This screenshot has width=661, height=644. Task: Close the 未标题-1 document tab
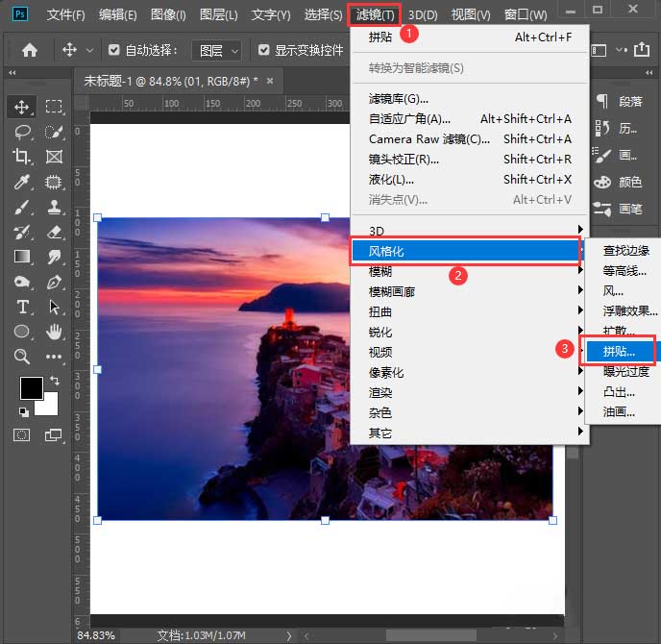270,81
